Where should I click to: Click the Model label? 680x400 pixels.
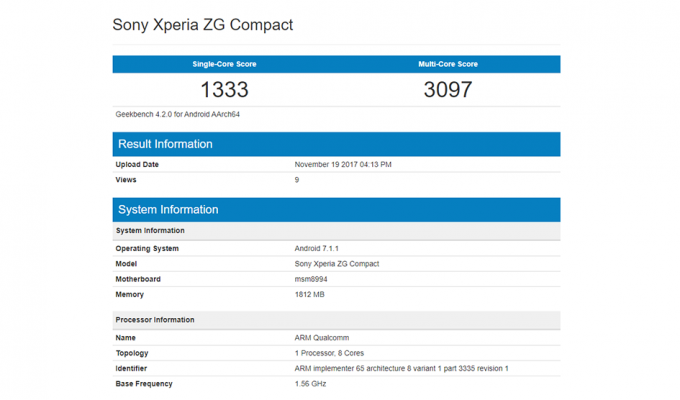point(126,264)
